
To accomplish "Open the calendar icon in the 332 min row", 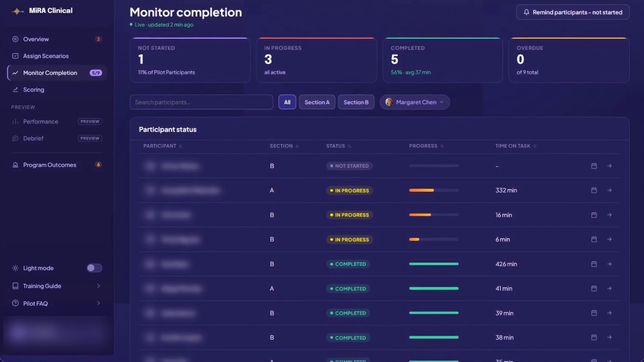I will point(594,190).
